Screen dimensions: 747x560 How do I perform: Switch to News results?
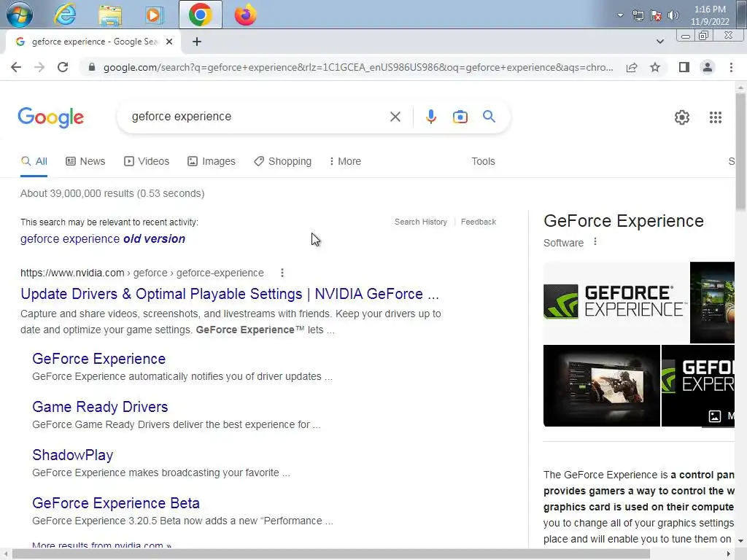coord(85,161)
